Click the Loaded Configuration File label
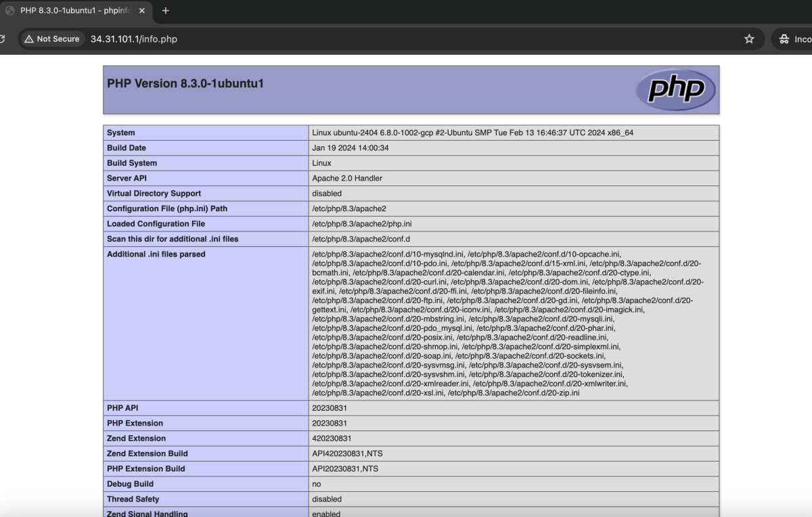Screen dimensions: 812x517 tap(156, 224)
